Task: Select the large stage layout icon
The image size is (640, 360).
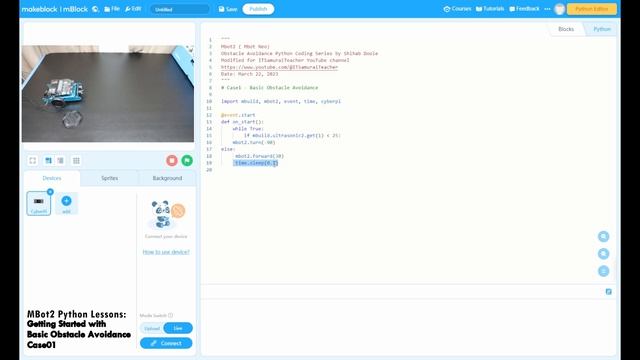Action: [x=49, y=160]
